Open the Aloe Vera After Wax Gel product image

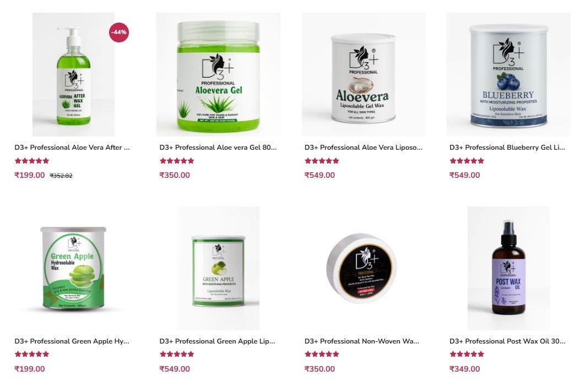coord(73,74)
